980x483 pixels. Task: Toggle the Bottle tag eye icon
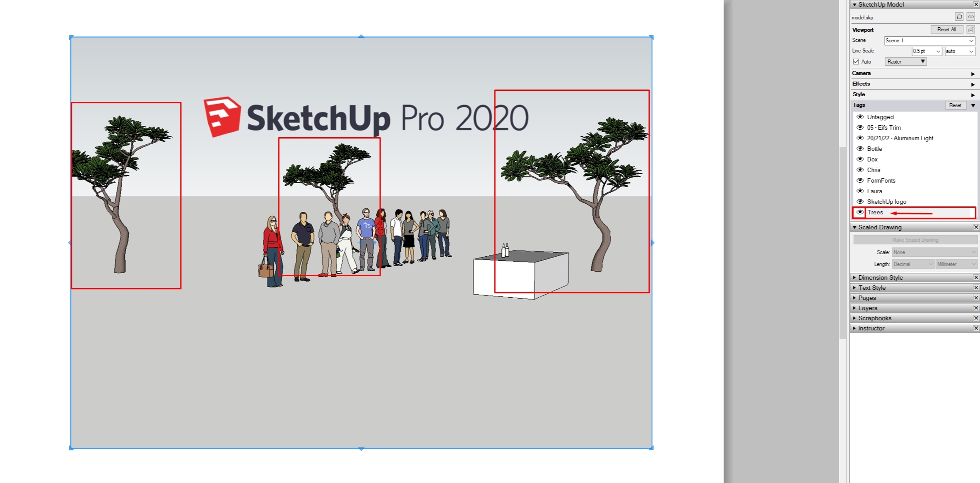pyautogui.click(x=860, y=149)
